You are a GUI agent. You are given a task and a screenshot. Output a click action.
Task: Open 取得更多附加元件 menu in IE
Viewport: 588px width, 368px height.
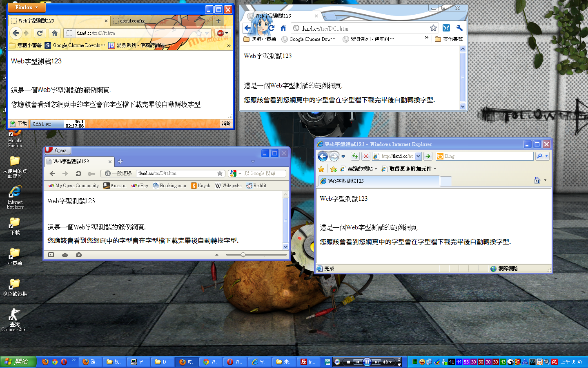(409, 169)
